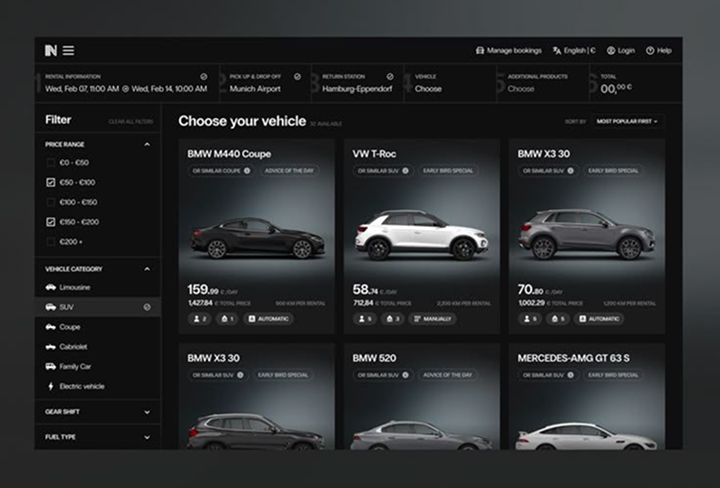This screenshot has height=488, width=720.
Task: Open the Most Popular First sort dropdown
Action: [x=627, y=122]
